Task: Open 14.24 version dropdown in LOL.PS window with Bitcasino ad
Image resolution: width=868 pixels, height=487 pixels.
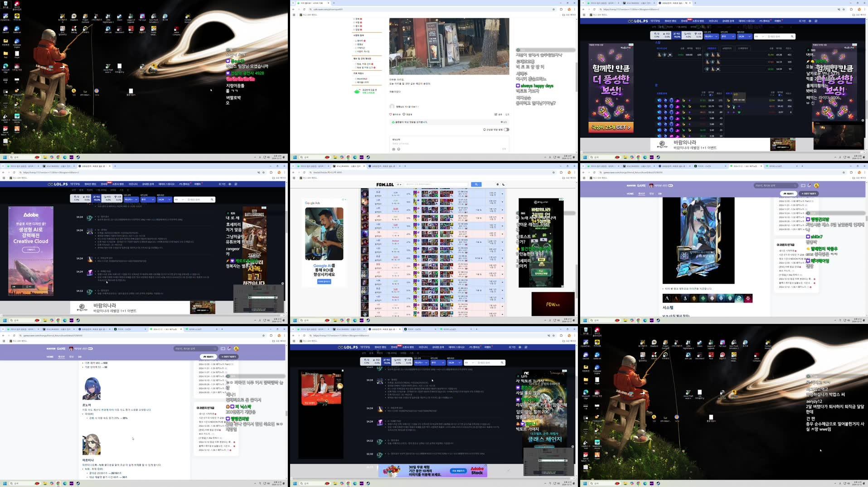Action: tap(454, 362)
